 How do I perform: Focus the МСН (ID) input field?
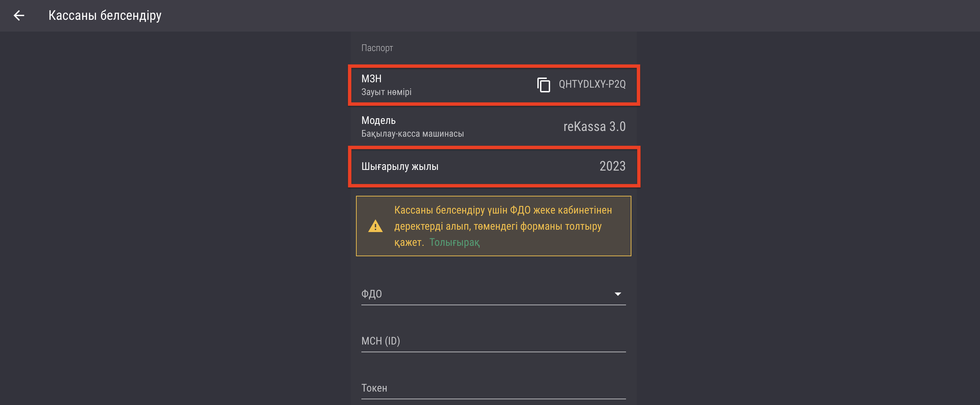tap(493, 341)
